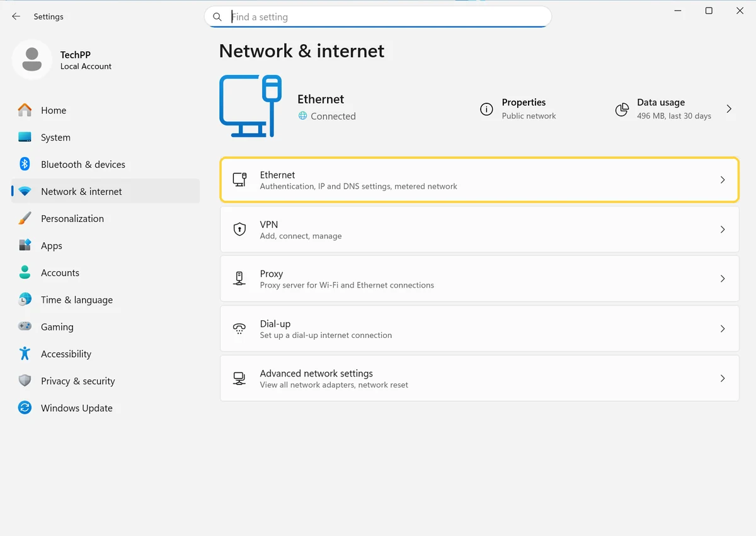Open Advanced network settings chevron
756x536 pixels.
[723, 378]
